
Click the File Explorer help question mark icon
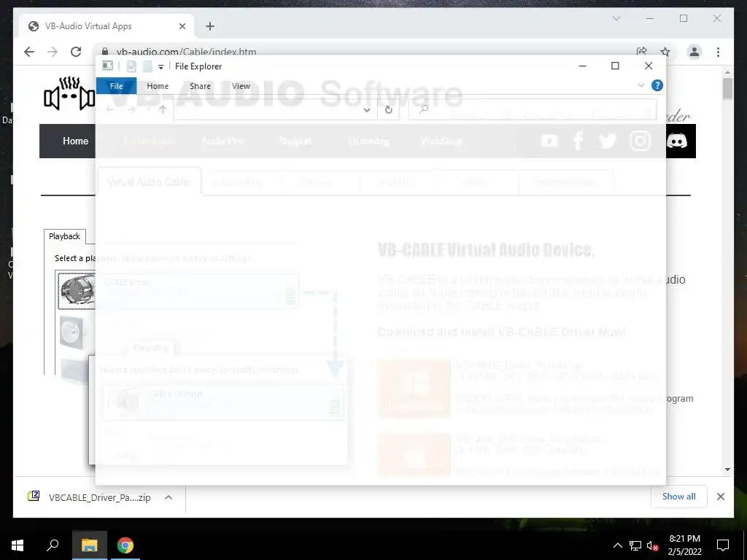(657, 86)
